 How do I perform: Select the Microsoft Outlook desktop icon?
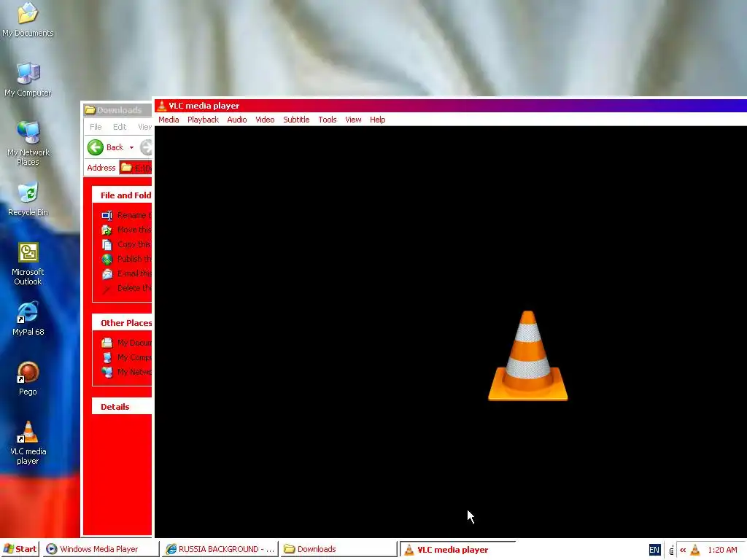pos(28,264)
